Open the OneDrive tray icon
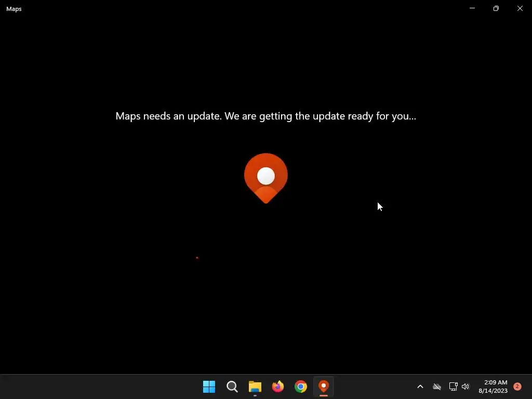This screenshot has width=532, height=399. (437, 387)
